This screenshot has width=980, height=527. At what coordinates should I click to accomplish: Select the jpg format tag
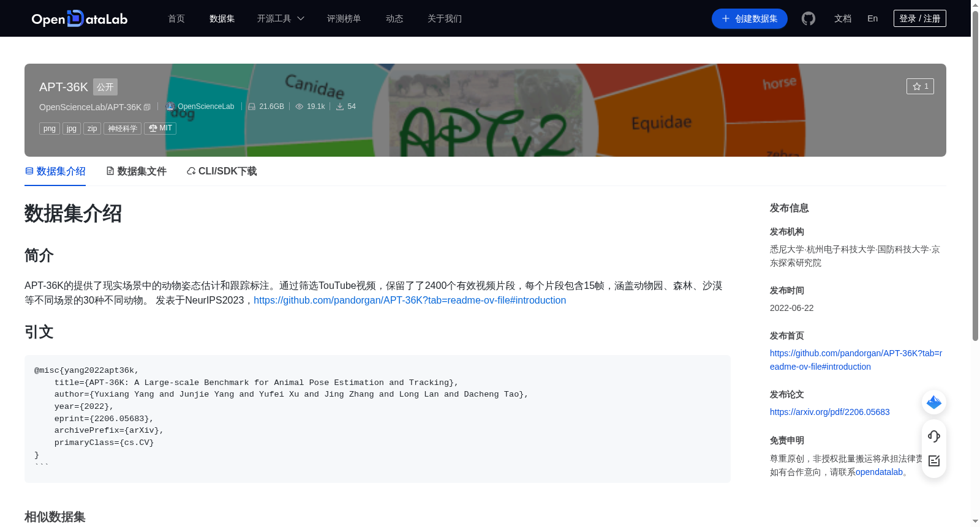[72, 129]
